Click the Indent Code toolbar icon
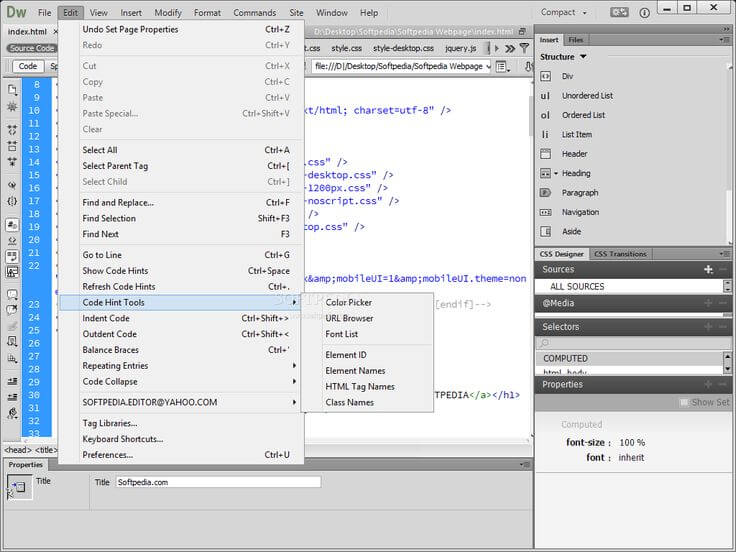This screenshot has height=552, width=736. point(12,381)
